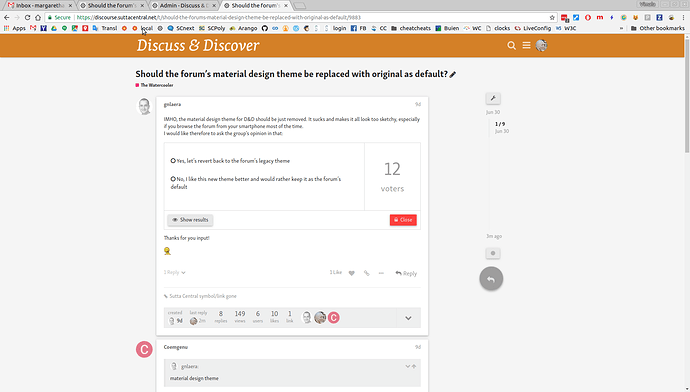This screenshot has width=690, height=392.
Task: Jump to latest '3m ago' timeline marker
Action: (494, 236)
